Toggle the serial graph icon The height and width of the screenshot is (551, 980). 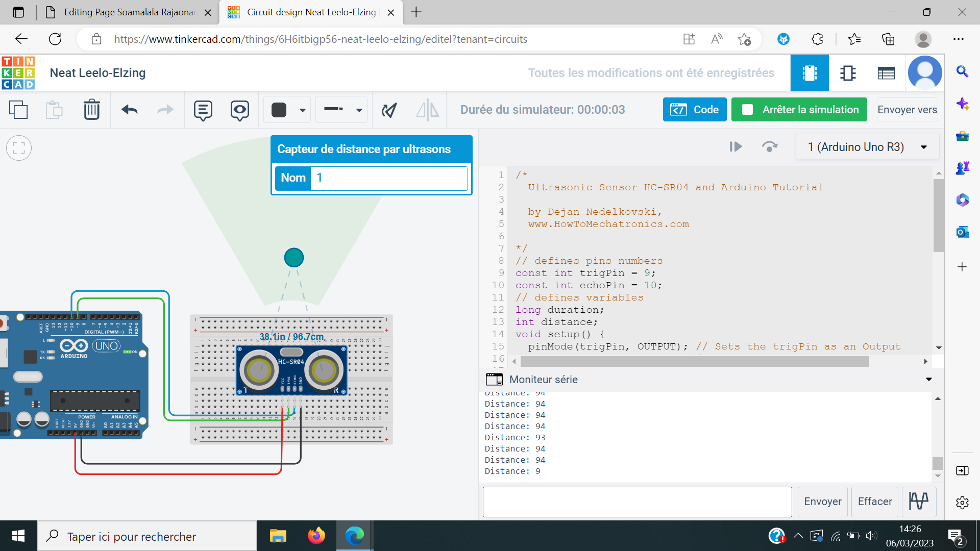[x=919, y=502]
